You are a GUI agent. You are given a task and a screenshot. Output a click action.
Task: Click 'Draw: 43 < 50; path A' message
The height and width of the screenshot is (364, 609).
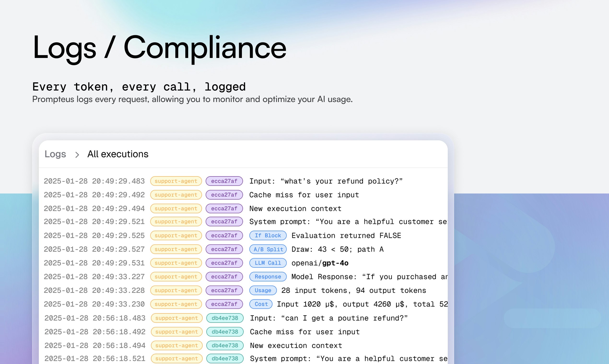tap(337, 249)
